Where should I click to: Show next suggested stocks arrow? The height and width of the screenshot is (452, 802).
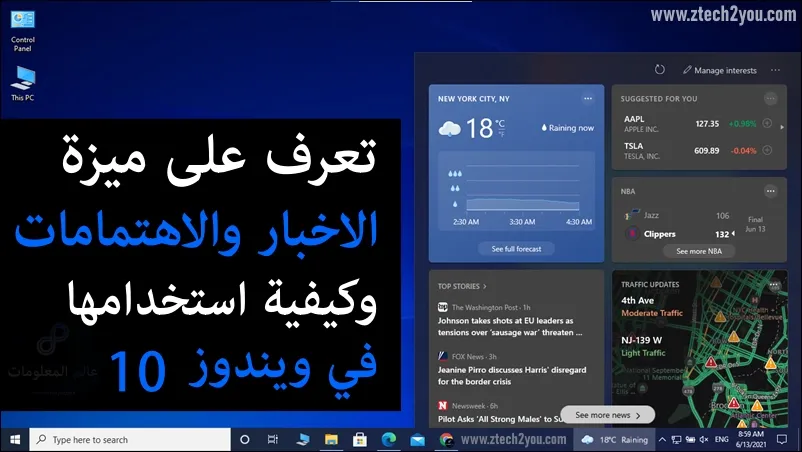(x=782, y=127)
